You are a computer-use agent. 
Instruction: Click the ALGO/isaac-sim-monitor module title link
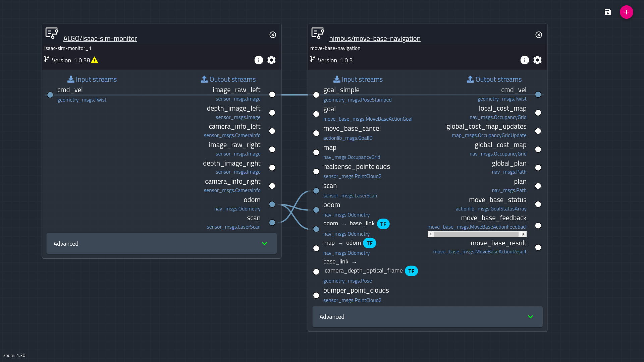click(x=100, y=39)
